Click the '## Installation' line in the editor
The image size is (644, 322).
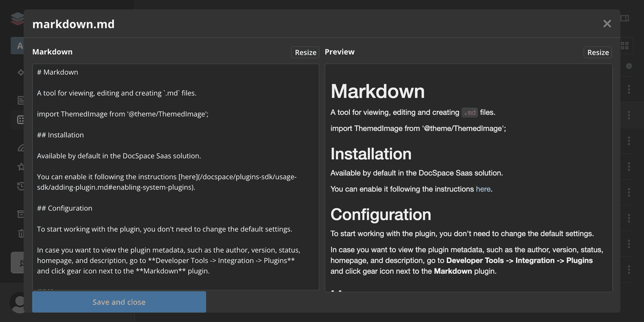pyautogui.click(x=60, y=135)
